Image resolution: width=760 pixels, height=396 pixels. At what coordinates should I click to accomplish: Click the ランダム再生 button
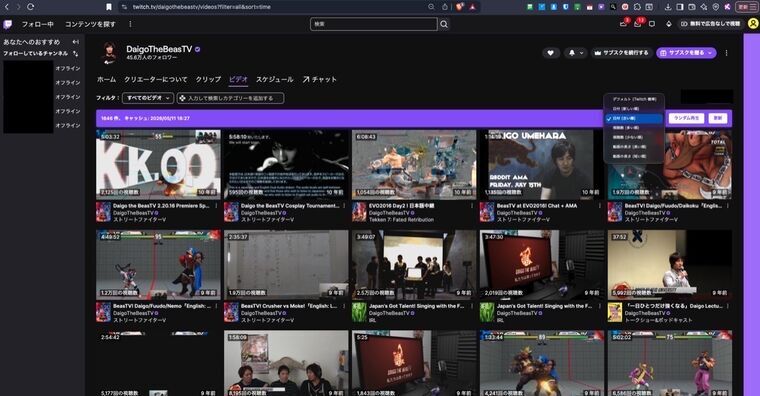tap(686, 118)
